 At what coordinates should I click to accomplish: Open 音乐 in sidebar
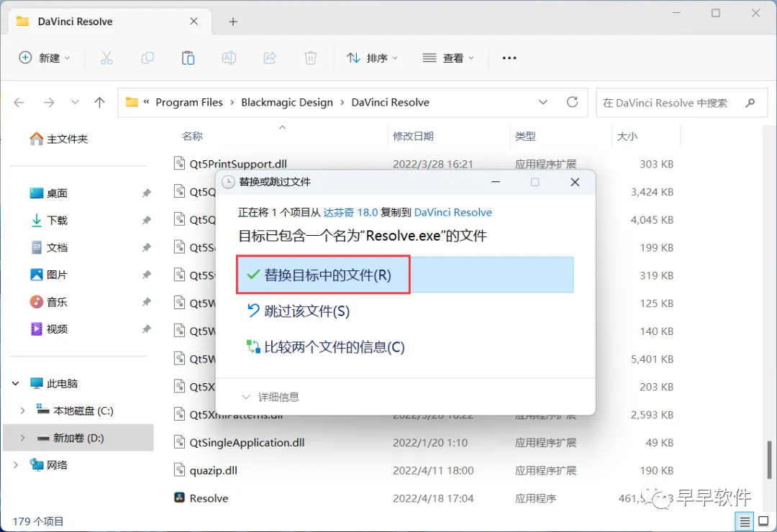point(49,302)
